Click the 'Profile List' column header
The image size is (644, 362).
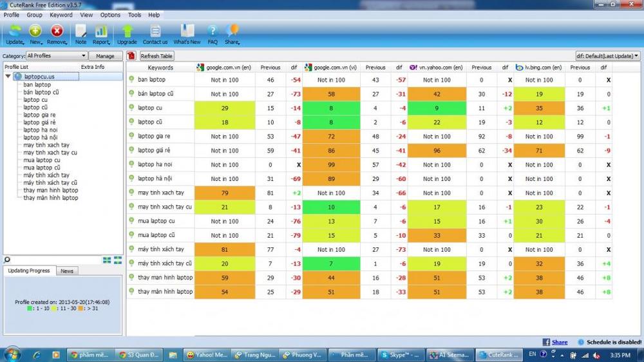(x=17, y=66)
